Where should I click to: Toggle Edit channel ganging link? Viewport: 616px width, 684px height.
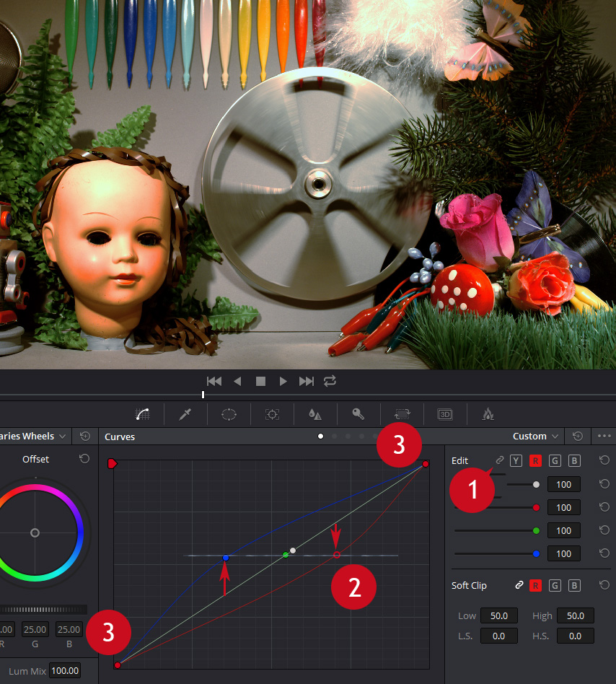[x=500, y=460]
